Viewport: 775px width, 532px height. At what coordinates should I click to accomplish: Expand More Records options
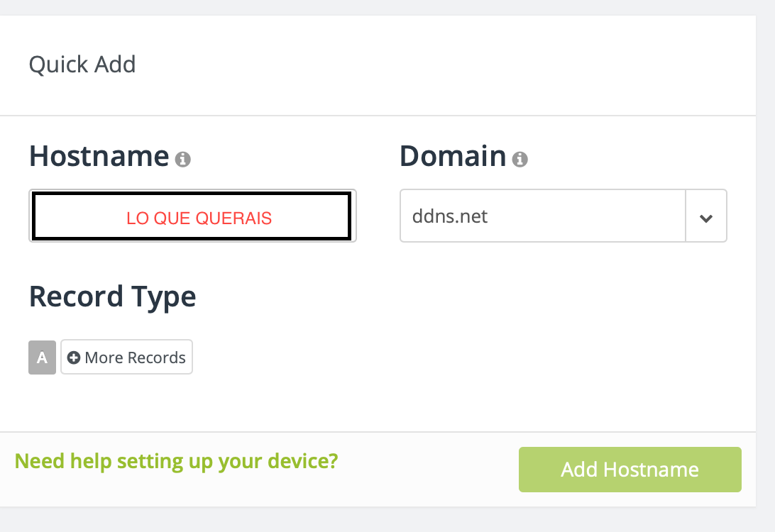click(x=126, y=357)
